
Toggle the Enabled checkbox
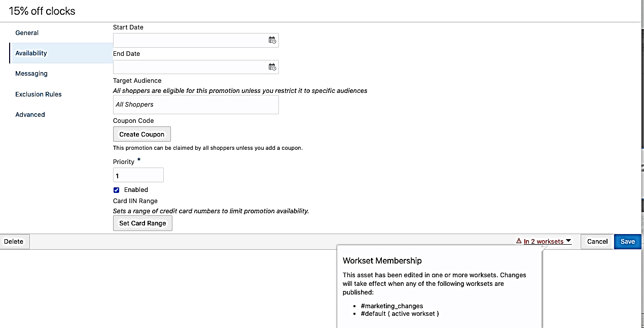point(117,190)
